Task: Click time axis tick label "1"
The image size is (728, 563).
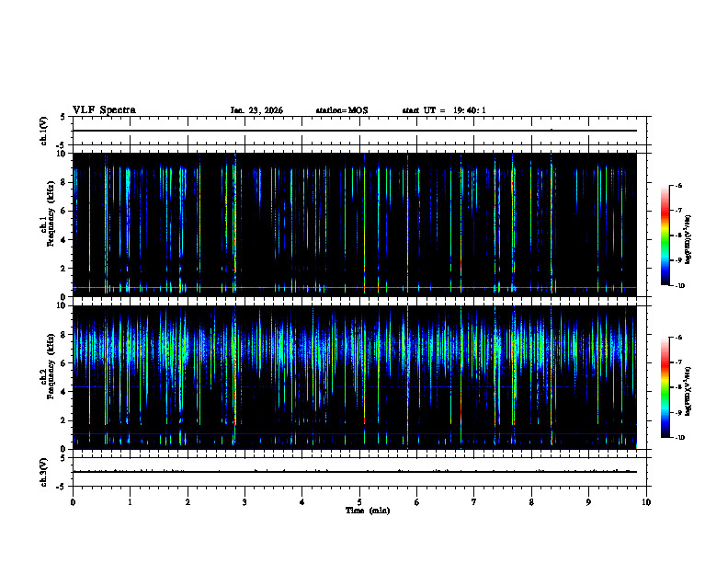Action: (x=130, y=502)
